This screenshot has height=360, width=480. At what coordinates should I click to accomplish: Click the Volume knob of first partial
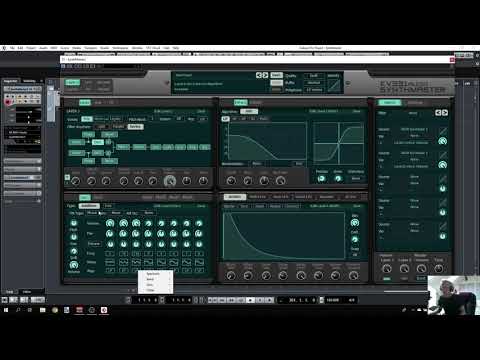coord(110,223)
